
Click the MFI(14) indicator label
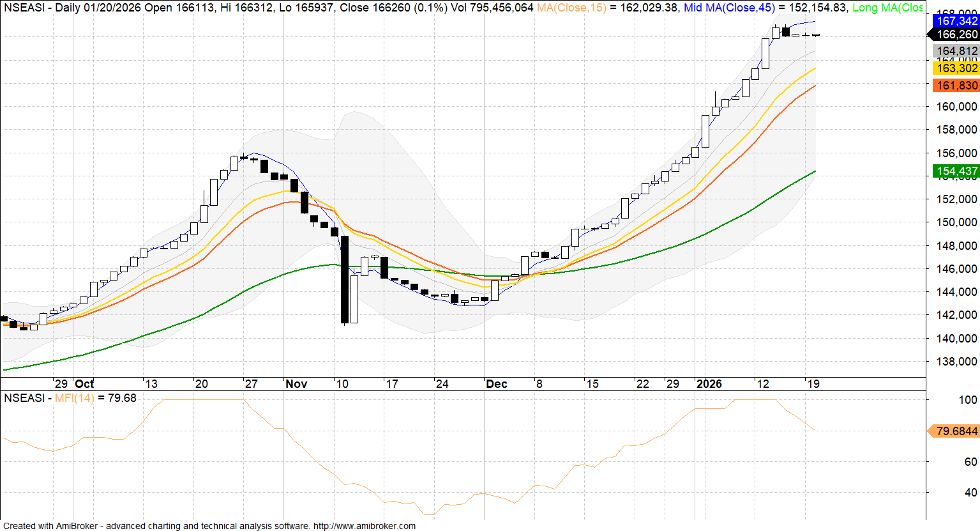tap(74, 398)
